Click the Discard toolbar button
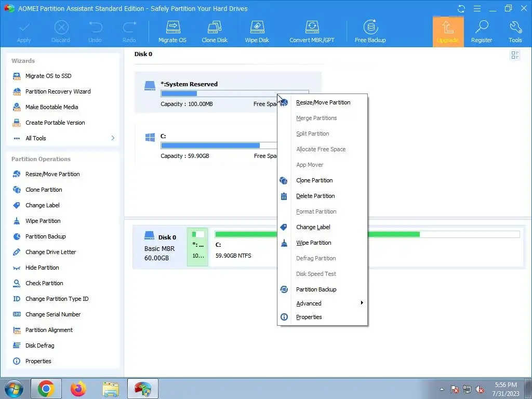This screenshot has height=399, width=532. tap(61, 32)
